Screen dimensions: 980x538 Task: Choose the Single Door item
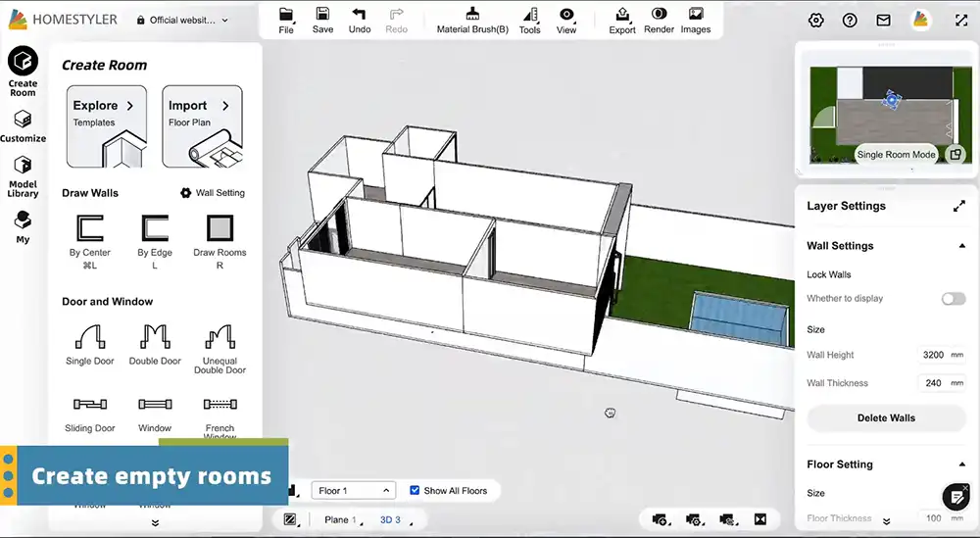click(x=90, y=344)
